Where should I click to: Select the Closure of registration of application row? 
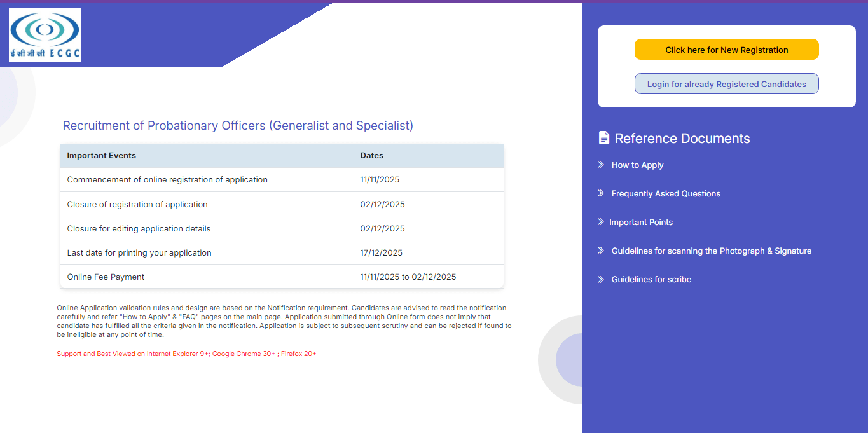[x=282, y=204]
